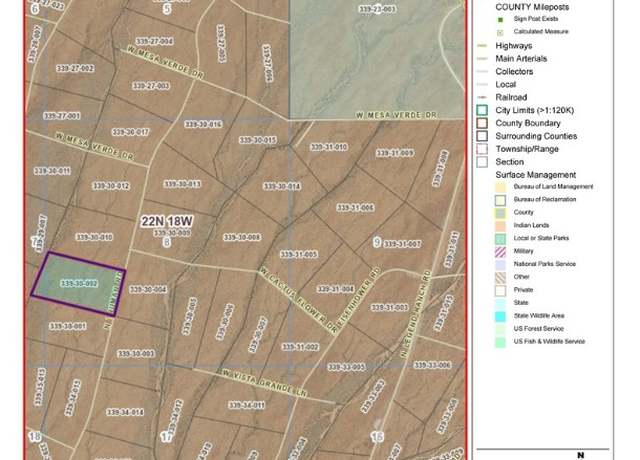Select parcel 339-30-016

coord(203,124)
